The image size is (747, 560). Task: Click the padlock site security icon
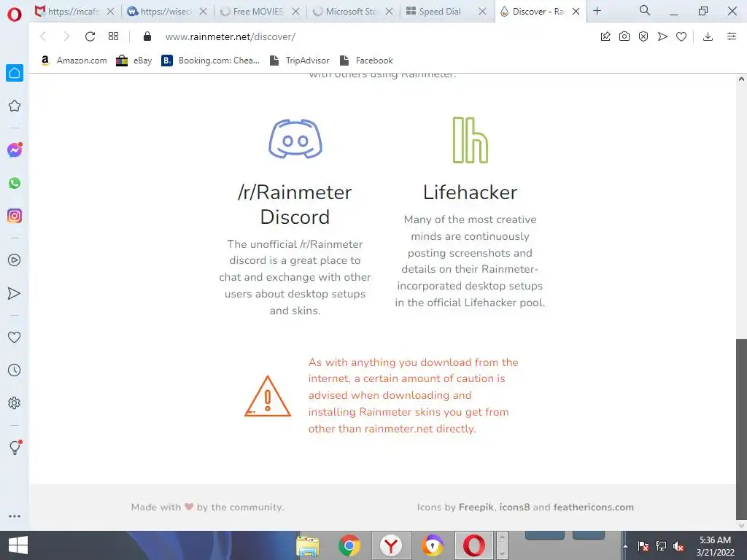tap(147, 36)
